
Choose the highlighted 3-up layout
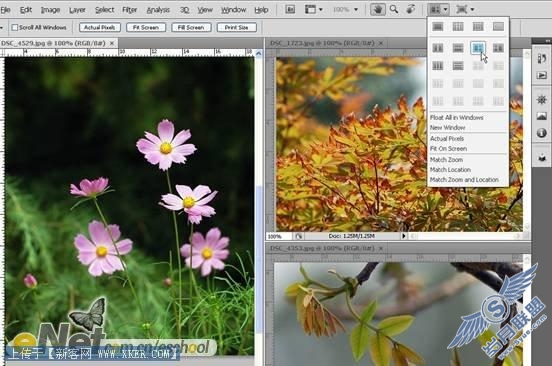(x=478, y=48)
